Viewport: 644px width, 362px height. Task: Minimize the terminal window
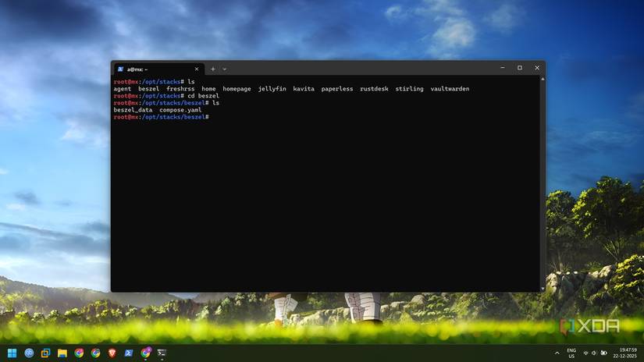pos(503,68)
